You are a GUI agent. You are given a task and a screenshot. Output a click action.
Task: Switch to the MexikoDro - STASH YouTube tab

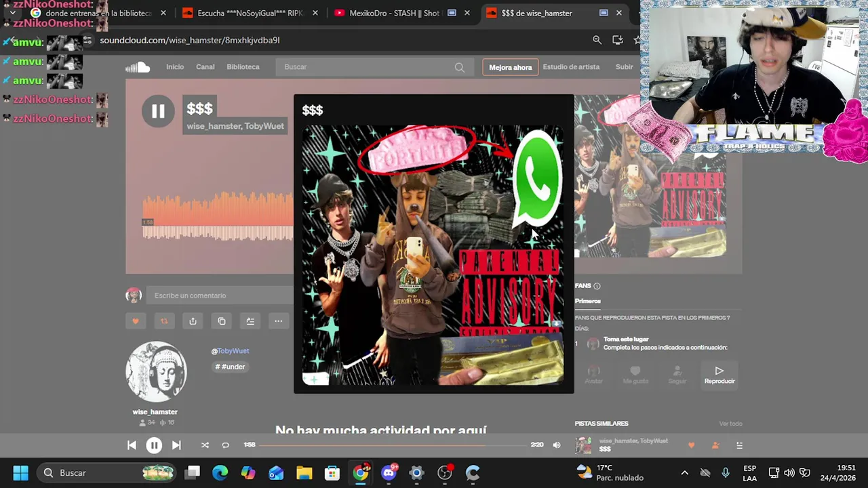pos(401,13)
